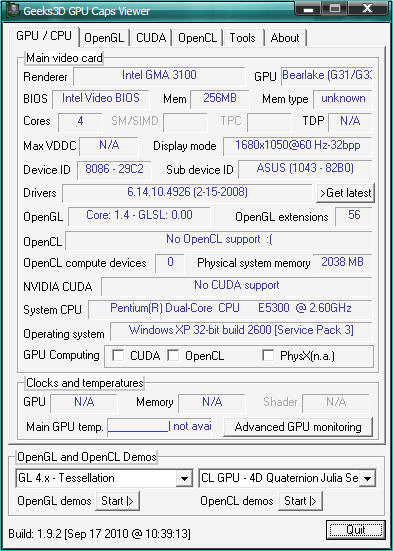Switch to the OpenCL tab
This screenshot has height=551, width=393.
(197, 38)
